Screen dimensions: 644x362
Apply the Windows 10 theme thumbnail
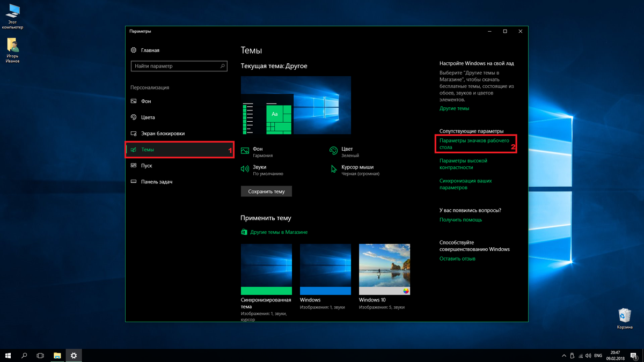[384, 269]
